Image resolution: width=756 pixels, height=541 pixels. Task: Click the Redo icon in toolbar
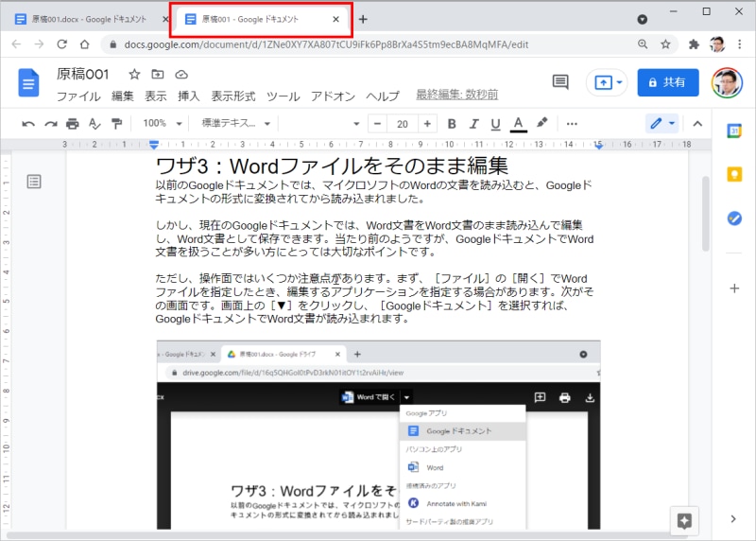(x=51, y=124)
